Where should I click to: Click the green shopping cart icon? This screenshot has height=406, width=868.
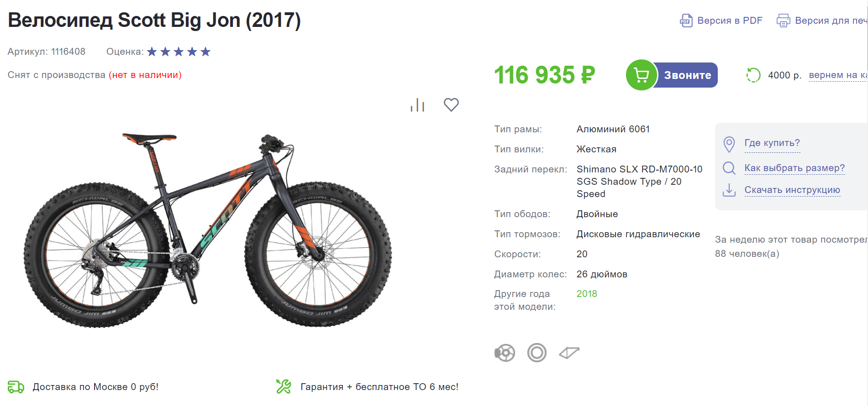(641, 75)
